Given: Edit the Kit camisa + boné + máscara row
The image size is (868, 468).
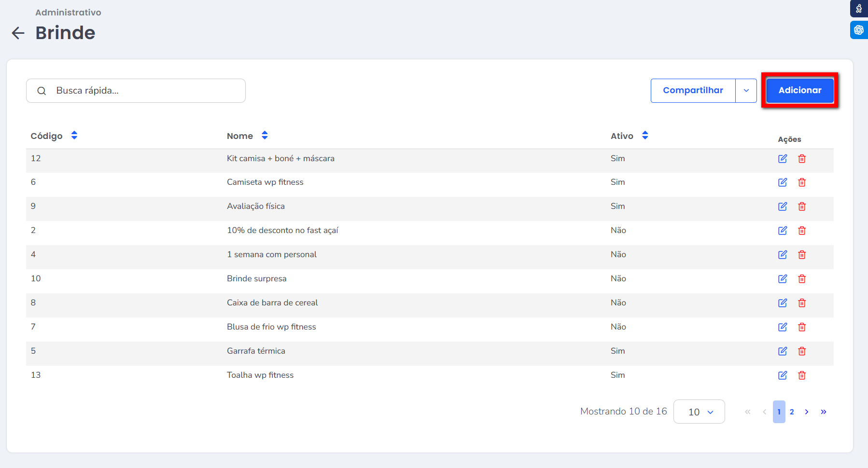Looking at the screenshot, I should coord(783,159).
